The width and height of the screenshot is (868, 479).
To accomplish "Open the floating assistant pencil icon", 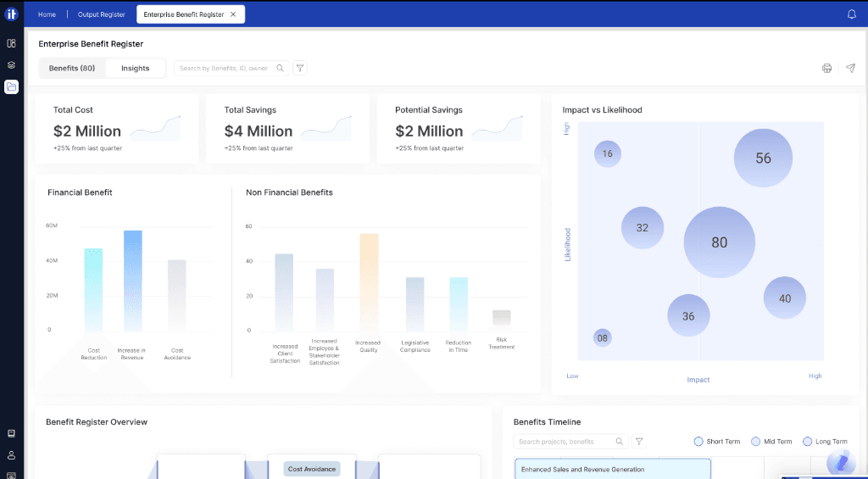I will coord(842,463).
